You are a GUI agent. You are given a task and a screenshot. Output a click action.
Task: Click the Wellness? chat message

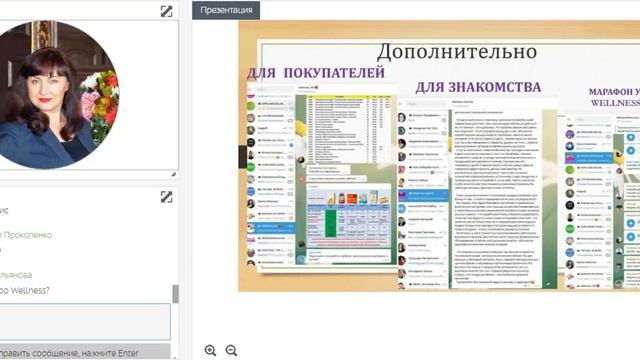point(25,291)
